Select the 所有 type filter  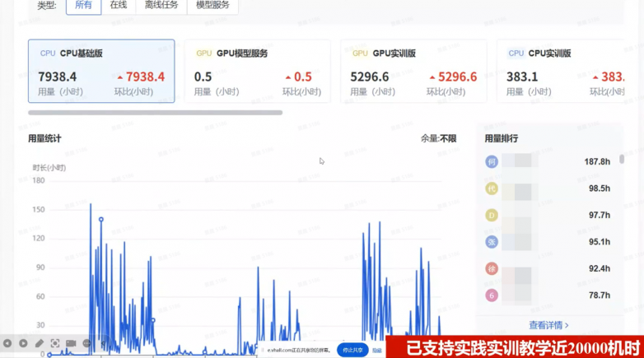(x=83, y=6)
